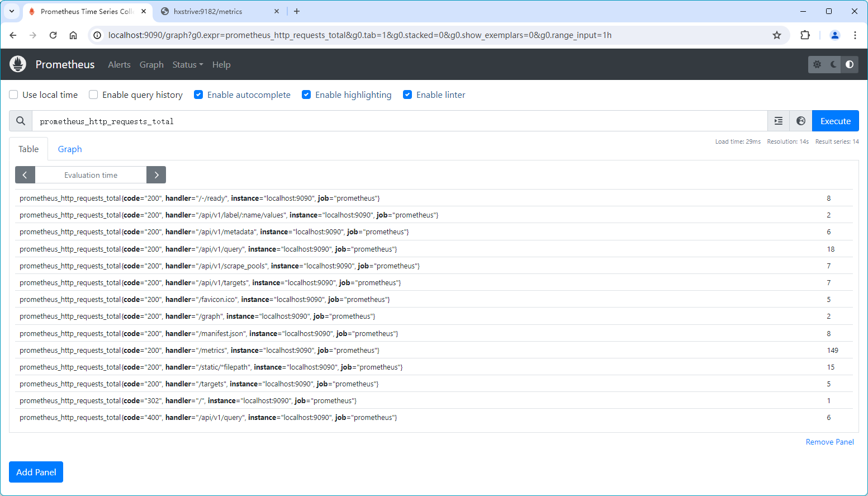Toggle the Use local time checkbox
This screenshot has width=868, height=496.
click(13, 95)
